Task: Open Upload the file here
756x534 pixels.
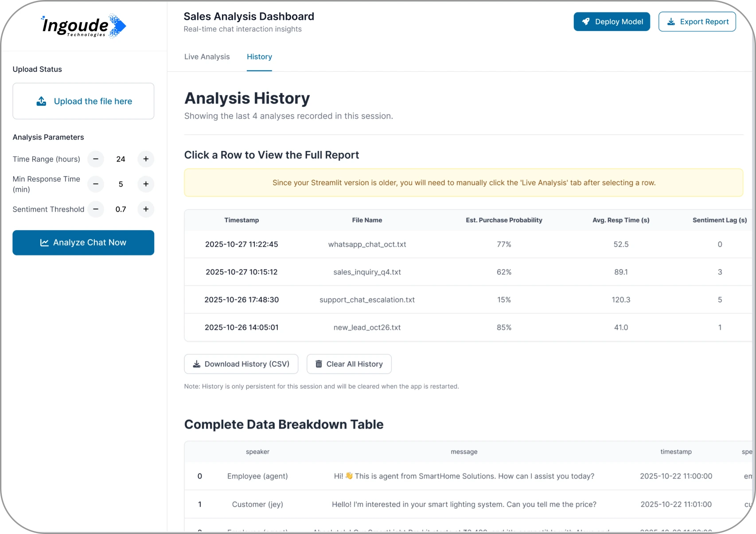Action: 83,101
